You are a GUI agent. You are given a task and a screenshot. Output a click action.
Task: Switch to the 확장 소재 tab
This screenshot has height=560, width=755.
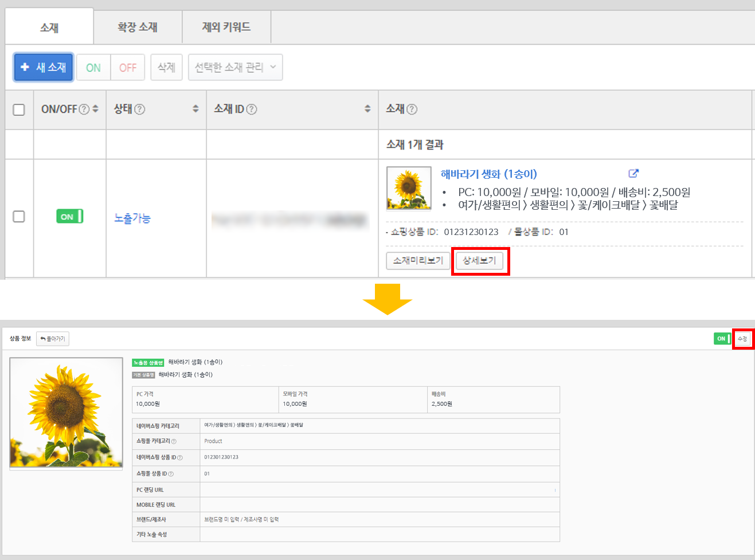pos(137,26)
